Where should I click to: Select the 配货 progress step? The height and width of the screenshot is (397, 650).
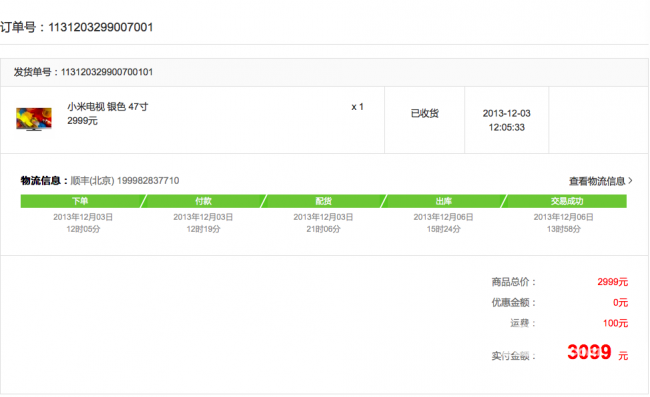(323, 201)
